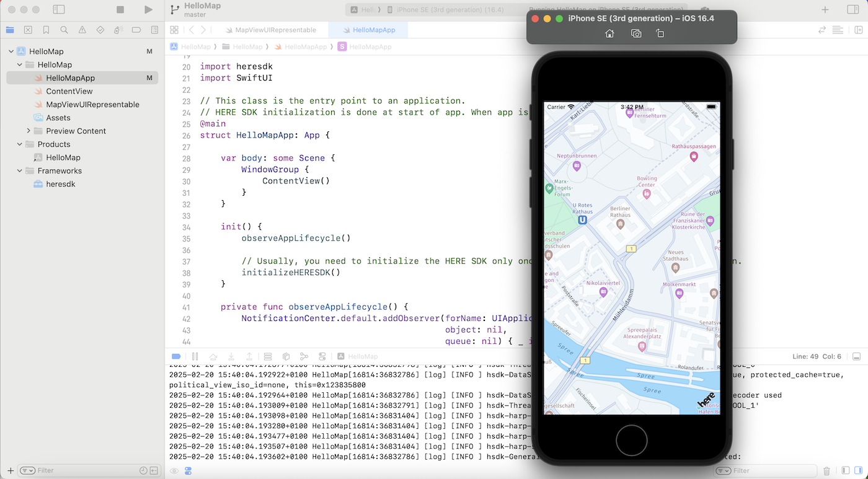Show only source-controlled files filter
This screenshot has width=868, height=479.
click(x=155, y=471)
